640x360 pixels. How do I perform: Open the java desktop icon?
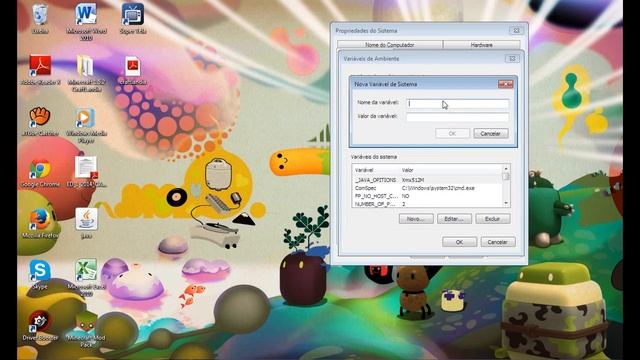pyautogui.click(x=86, y=223)
